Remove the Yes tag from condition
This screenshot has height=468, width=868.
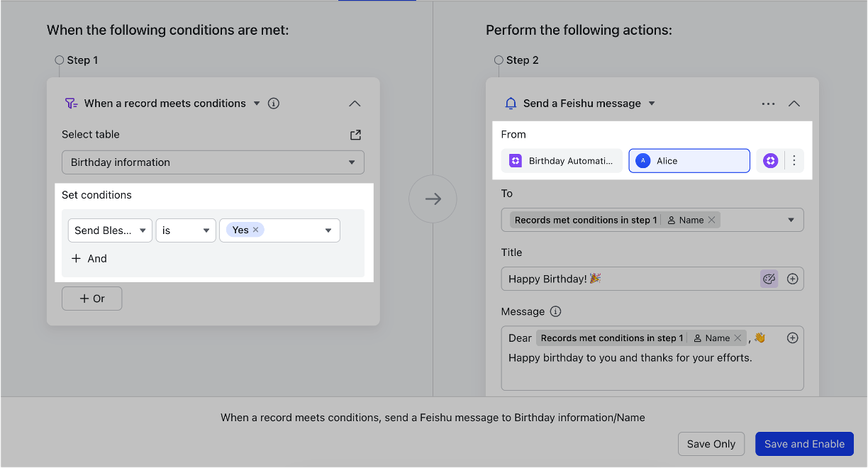pos(255,230)
